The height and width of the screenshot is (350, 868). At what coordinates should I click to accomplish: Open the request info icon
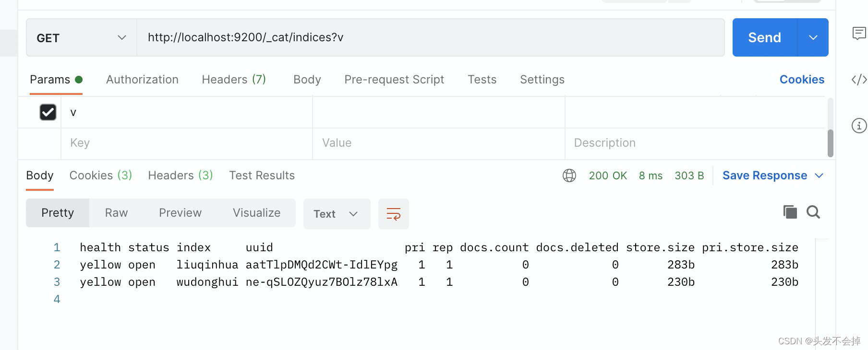coord(859,126)
